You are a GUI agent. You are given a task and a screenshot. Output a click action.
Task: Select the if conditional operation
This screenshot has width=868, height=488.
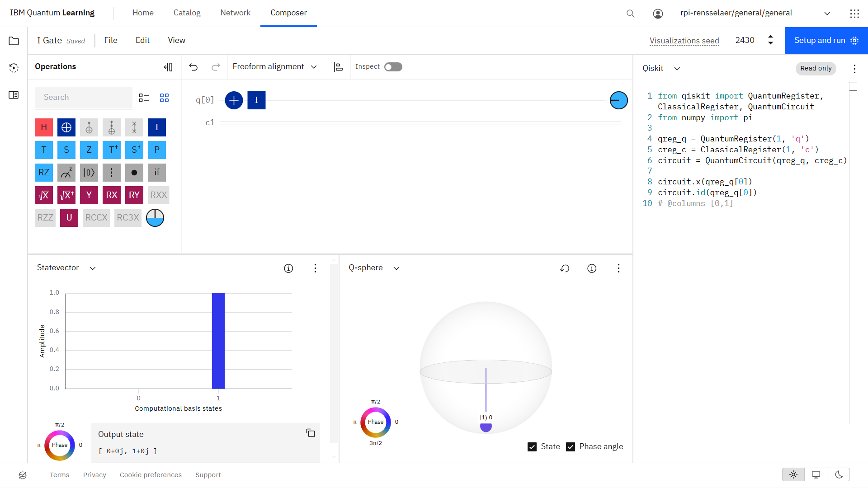pyautogui.click(x=157, y=173)
